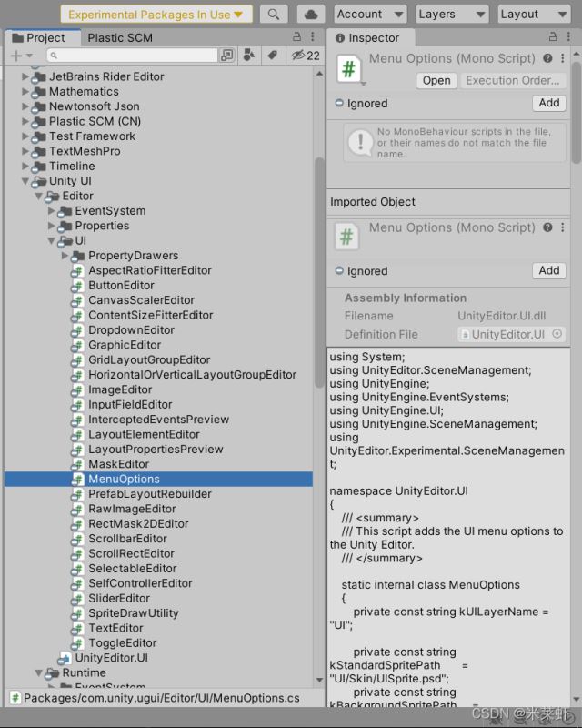Select the ImageEditor script
Image resolution: width=582 pixels, height=728 pixels.
120,390
